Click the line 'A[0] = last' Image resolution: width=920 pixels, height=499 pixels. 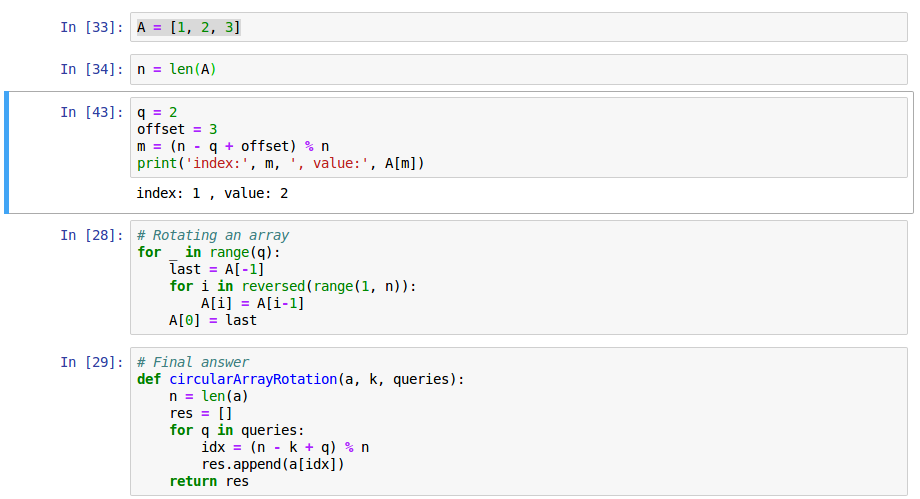pos(213,321)
